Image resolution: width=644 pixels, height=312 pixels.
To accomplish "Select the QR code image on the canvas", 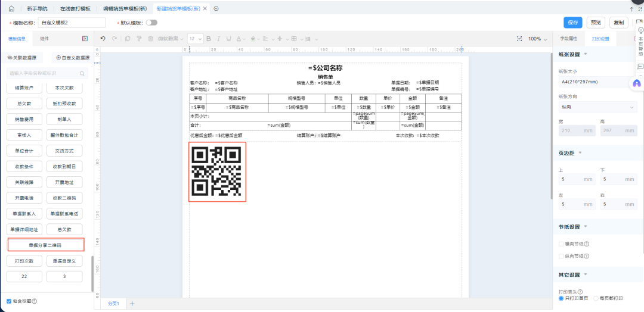I will [x=217, y=172].
